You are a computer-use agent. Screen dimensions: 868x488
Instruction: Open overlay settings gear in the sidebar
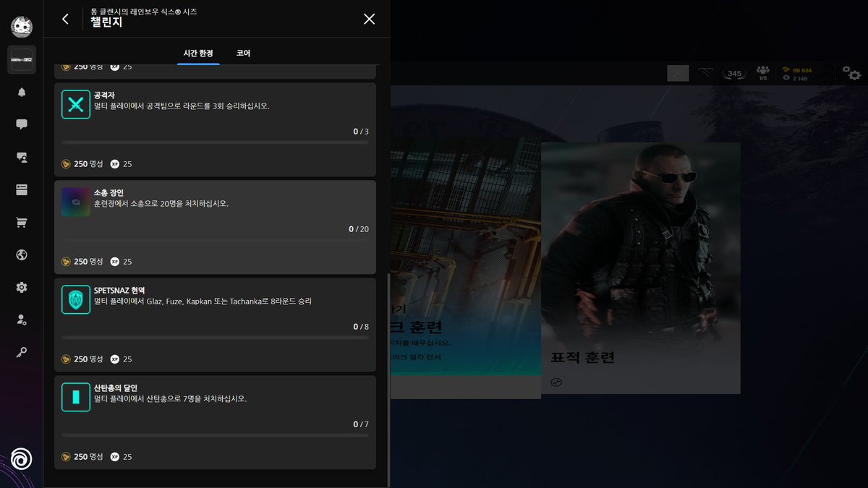tap(22, 287)
